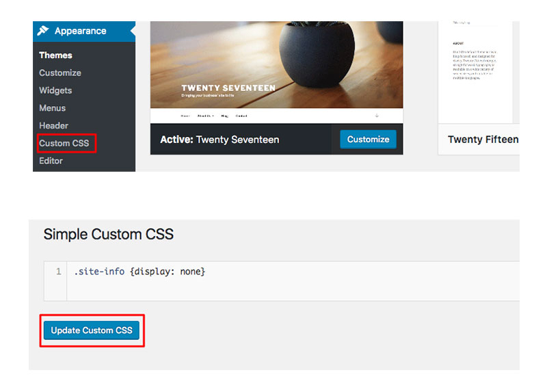Select Themes in the Appearance submenu

[55, 55]
